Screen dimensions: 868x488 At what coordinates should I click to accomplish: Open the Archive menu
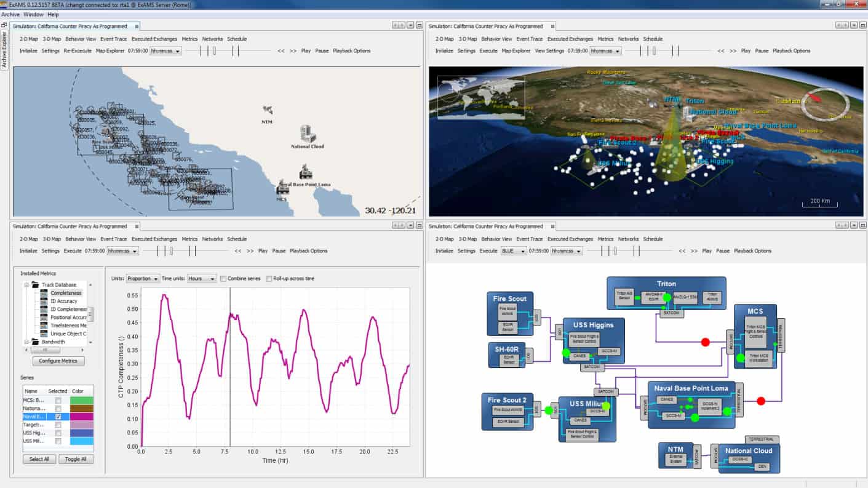click(10, 14)
